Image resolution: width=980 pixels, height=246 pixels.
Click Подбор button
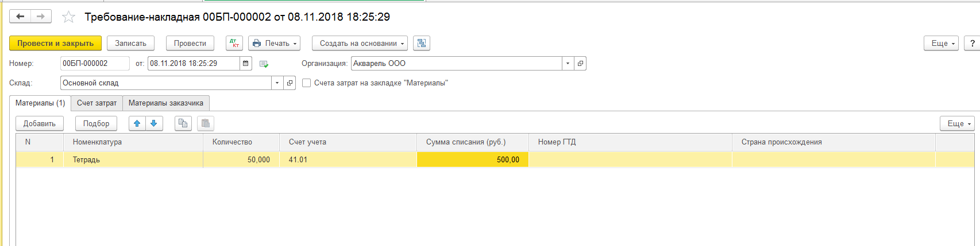tap(96, 123)
